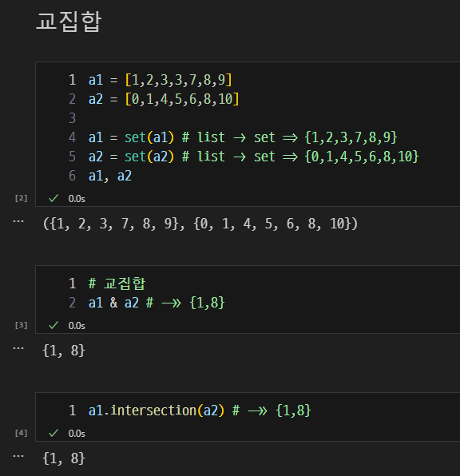Image resolution: width=460 pixels, height=476 pixels.
Task: Click execution count [4] label
Action: click(21, 433)
